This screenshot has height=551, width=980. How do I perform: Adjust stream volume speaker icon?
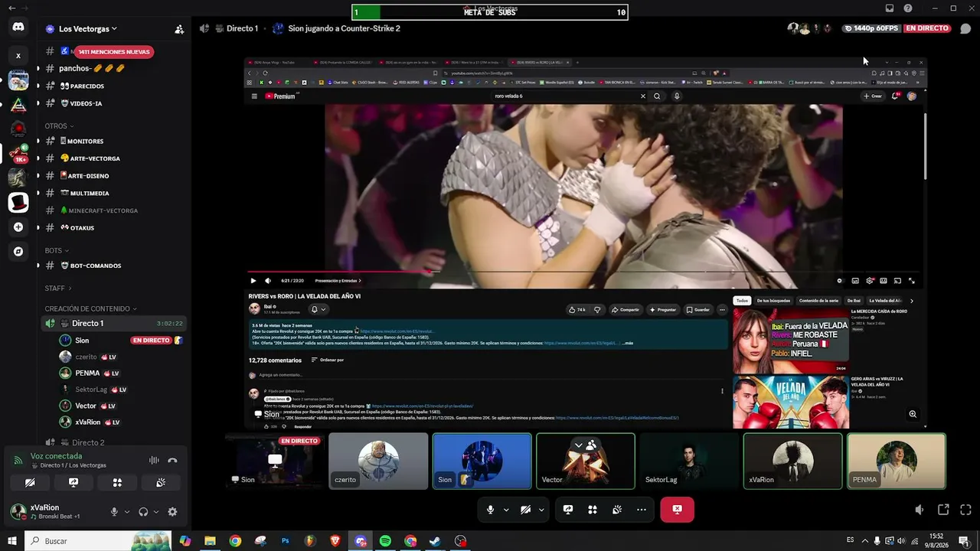(920, 510)
